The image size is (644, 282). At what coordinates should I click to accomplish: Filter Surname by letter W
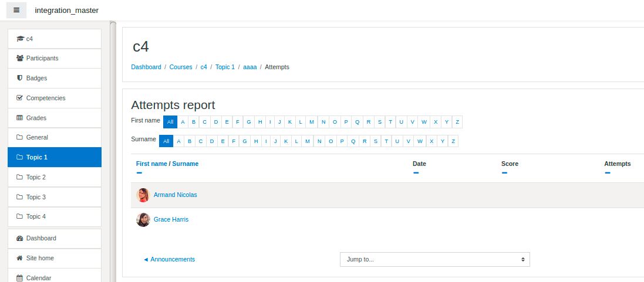pyautogui.click(x=420, y=141)
